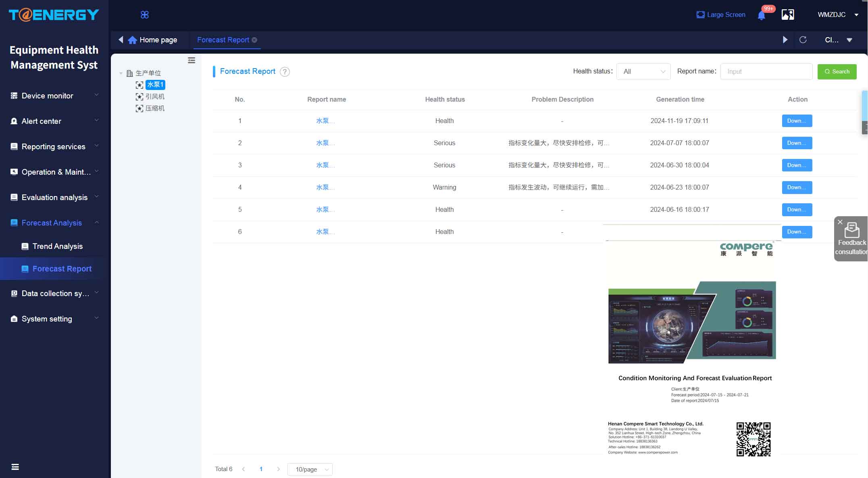This screenshot has width=868, height=478.
Task: Open the report name in row 4
Action: (325, 187)
